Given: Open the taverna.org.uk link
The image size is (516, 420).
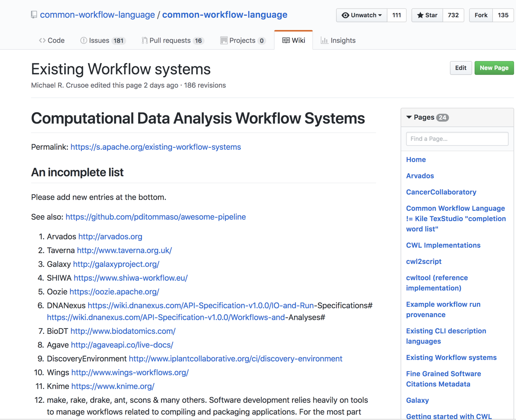Looking at the screenshot, I should 124,250.
